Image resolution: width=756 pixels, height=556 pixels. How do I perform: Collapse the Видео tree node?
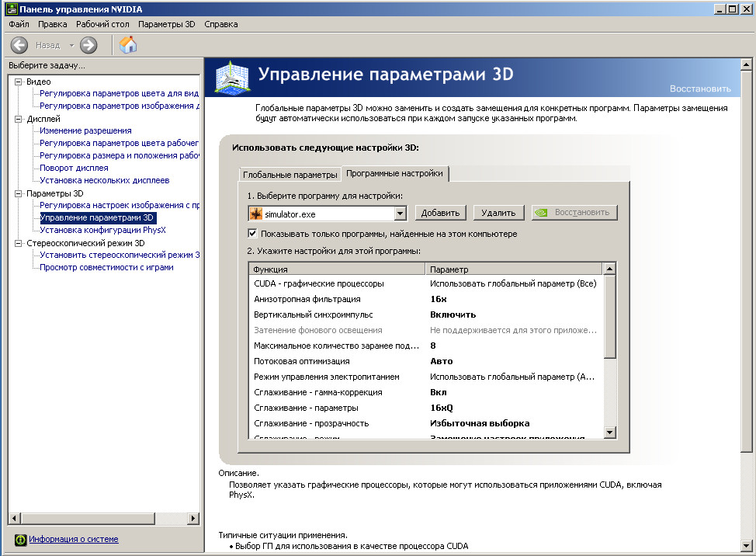tap(19, 82)
